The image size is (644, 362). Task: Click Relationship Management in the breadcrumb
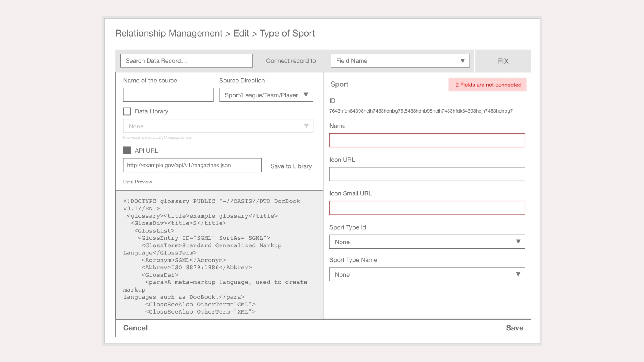(169, 34)
